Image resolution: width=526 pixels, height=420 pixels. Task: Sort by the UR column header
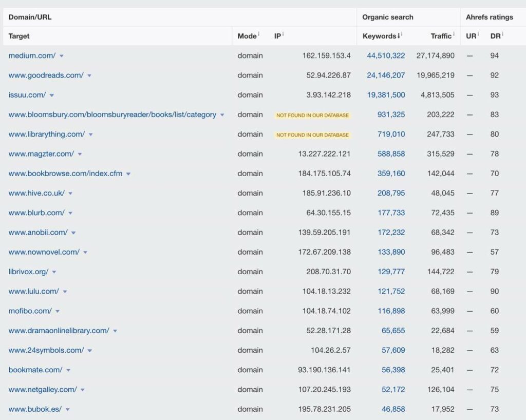click(x=471, y=36)
